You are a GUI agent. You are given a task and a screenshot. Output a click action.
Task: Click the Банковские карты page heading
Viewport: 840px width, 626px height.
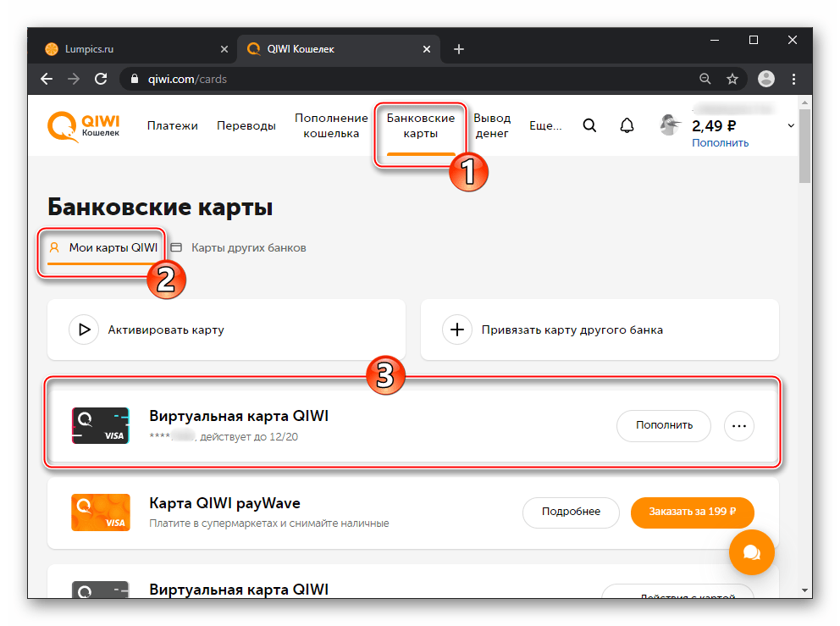click(160, 208)
